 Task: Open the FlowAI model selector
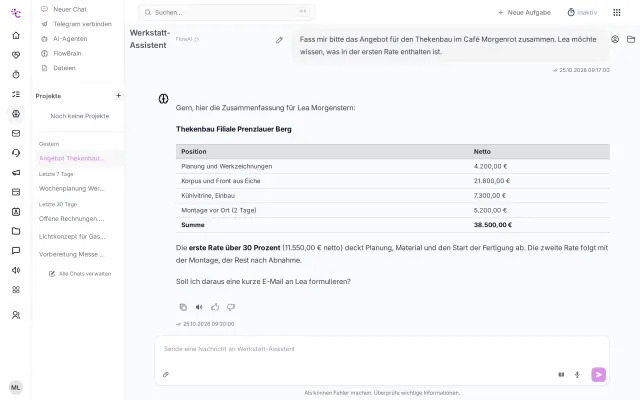click(x=187, y=39)
